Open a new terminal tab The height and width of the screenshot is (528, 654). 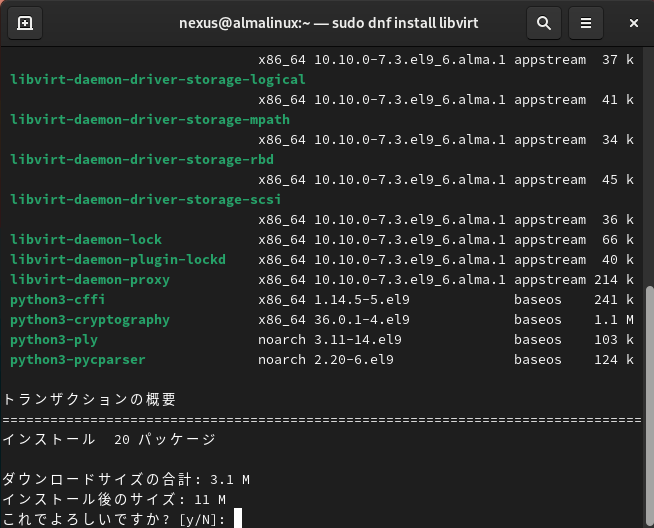click(x=25, y=22)
